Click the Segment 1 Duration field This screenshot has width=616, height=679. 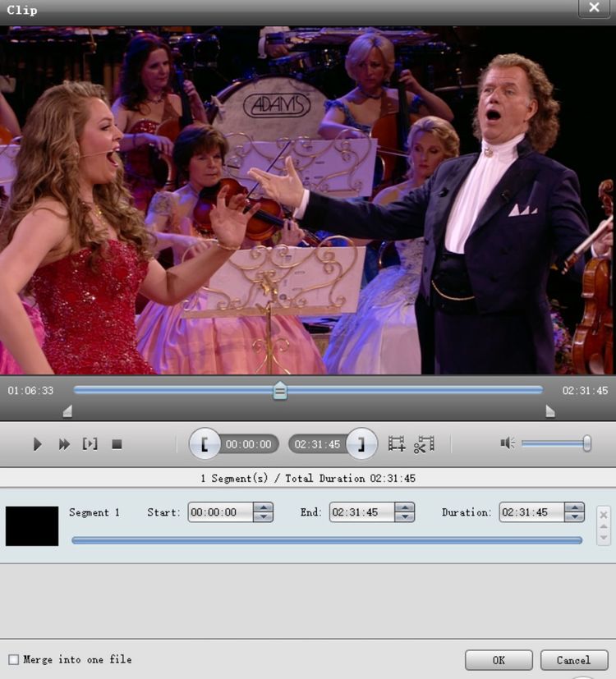531,512
